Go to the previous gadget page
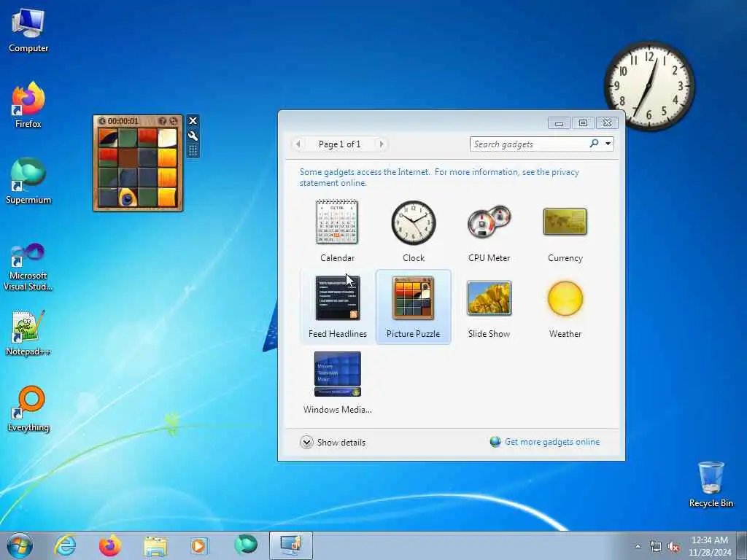 (298, 144)
